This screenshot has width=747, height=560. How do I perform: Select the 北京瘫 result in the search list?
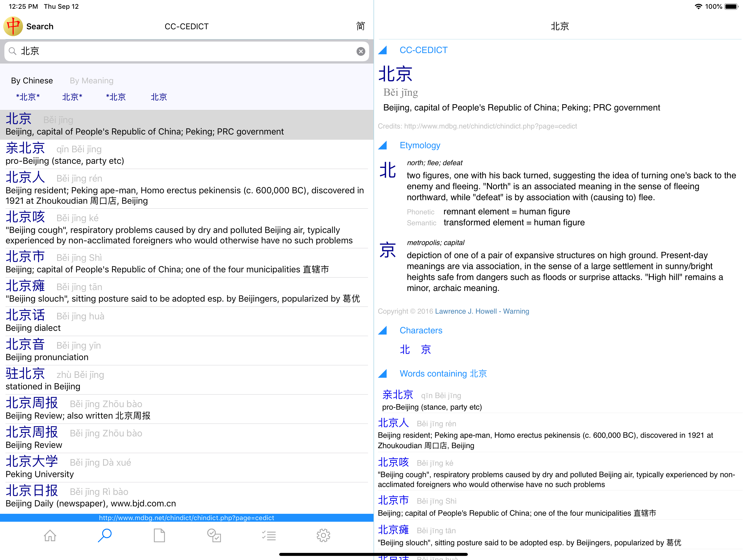point(186,293)
